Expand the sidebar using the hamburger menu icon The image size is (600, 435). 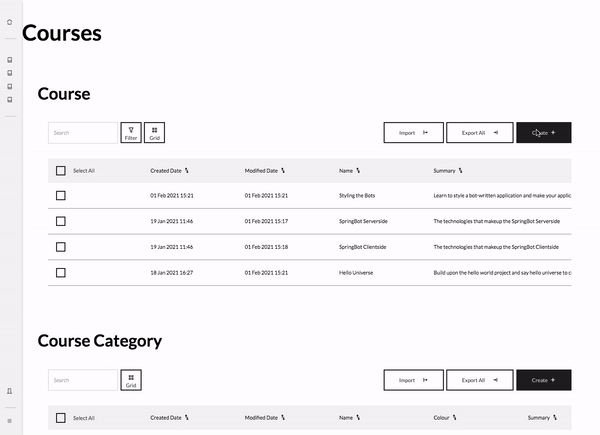tap(10, 421)
